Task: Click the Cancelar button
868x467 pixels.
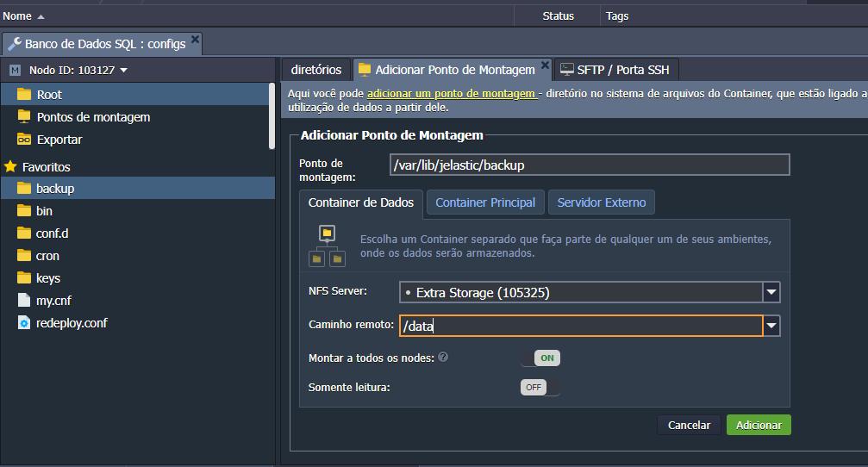Action: coord(689,425)
